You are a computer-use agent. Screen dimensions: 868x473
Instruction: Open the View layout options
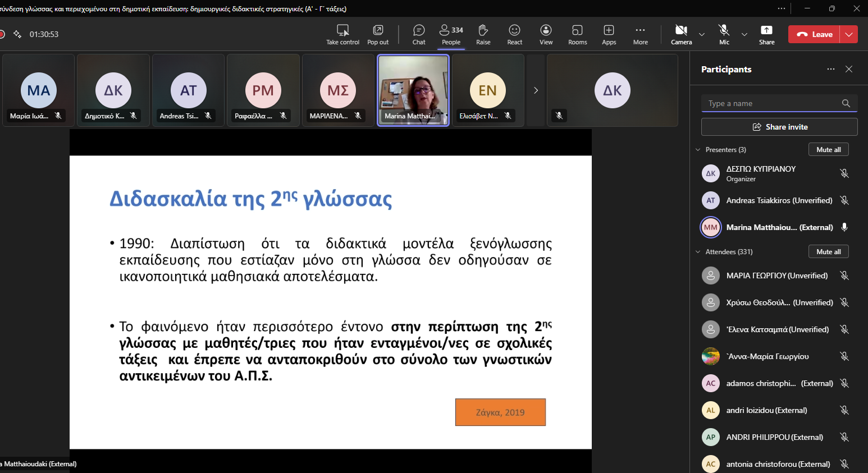click(546, 34)
